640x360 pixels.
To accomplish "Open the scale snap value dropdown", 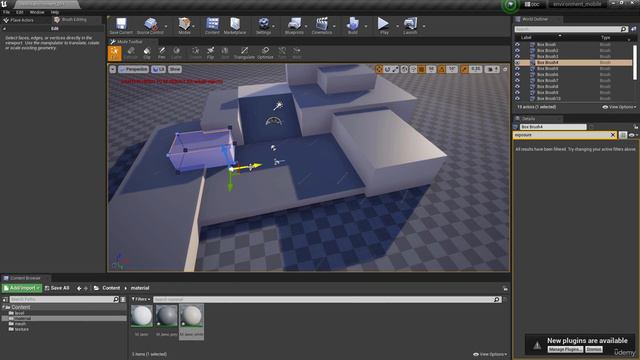I will point(476,69).
